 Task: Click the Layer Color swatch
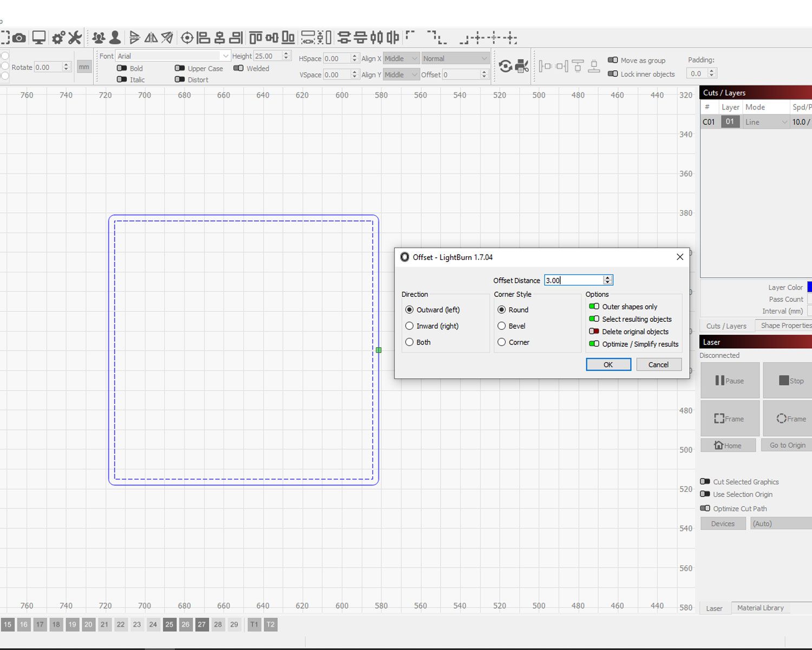[810, 287]
